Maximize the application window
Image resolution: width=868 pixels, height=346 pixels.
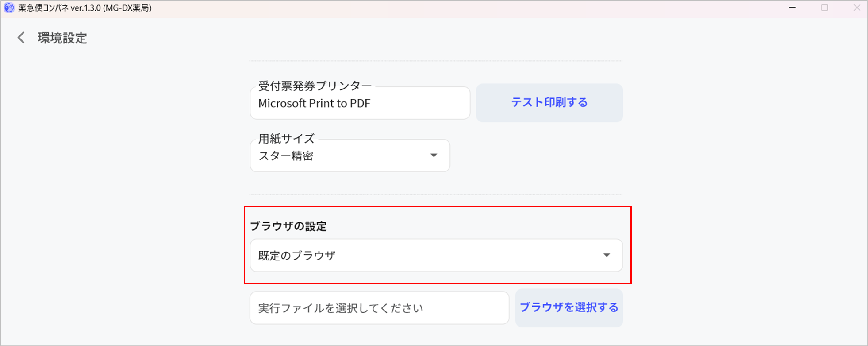(x=825, y=8)
